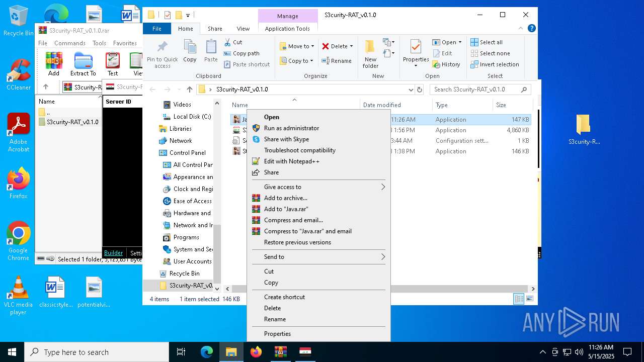Switch to details view button in status bar
The image size is (644, 362).
tap(519, 299)
